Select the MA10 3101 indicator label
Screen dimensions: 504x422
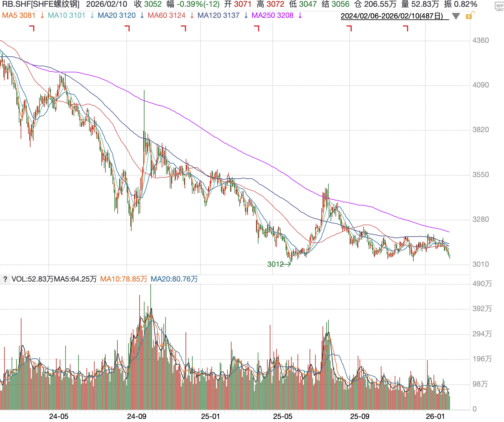pyautogui.click(x=67, y=15)
